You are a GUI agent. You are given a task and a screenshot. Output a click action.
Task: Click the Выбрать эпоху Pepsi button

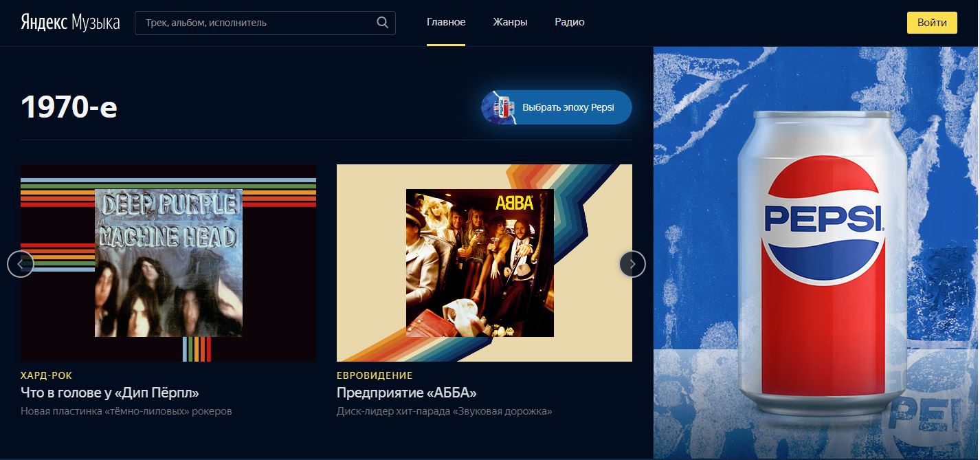click(x=557, y=107)
